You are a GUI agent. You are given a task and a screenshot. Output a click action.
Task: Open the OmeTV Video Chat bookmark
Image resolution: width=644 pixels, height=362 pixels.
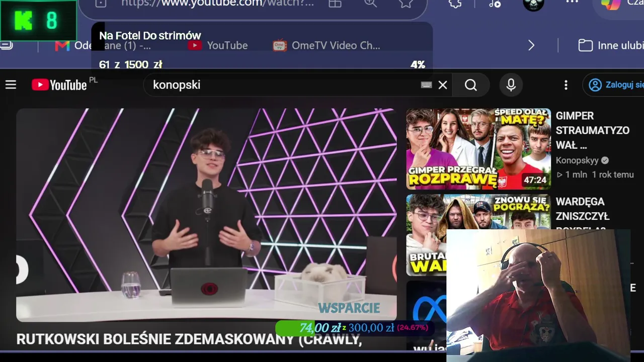click(x=327, y=45)
